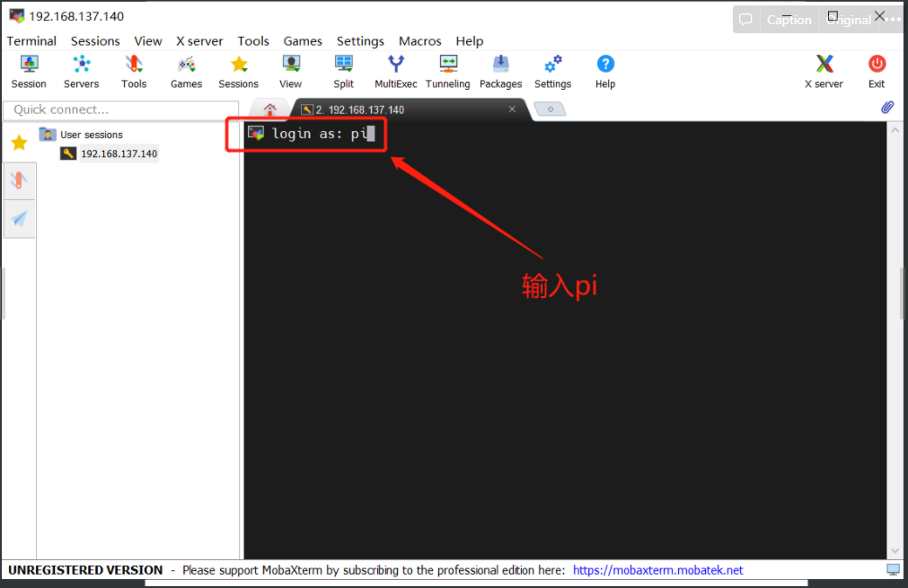Viewport: 908px width, 588px height.
Task: Start the X server icon
Action: [824, 65]
